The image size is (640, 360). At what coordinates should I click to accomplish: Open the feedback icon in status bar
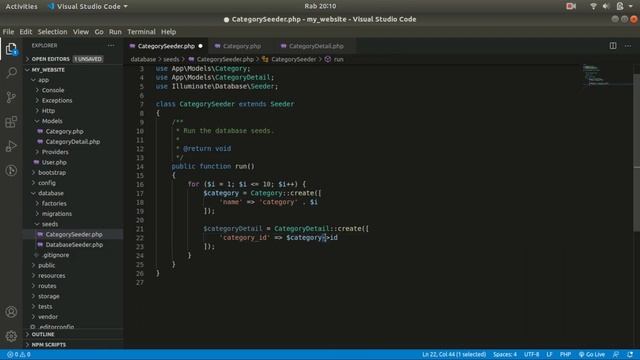pos(616,354)
